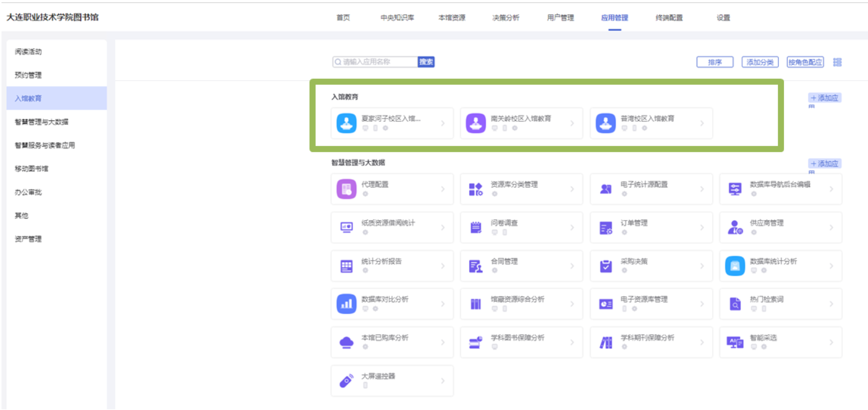Click the 本馆已购库分析 cloud icon
Screen dimensions: 868x410
tap(346, 342)
